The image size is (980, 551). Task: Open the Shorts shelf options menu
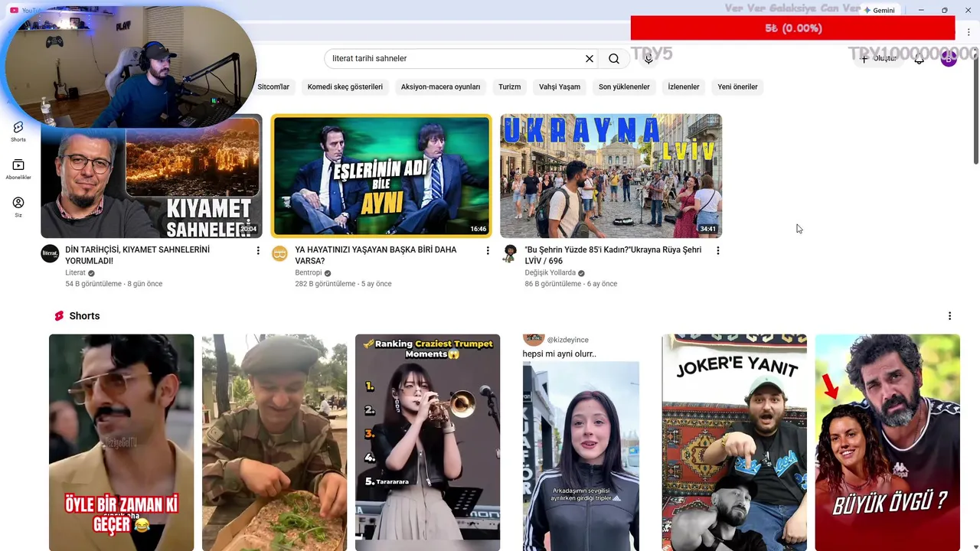[x=949, y=316]
